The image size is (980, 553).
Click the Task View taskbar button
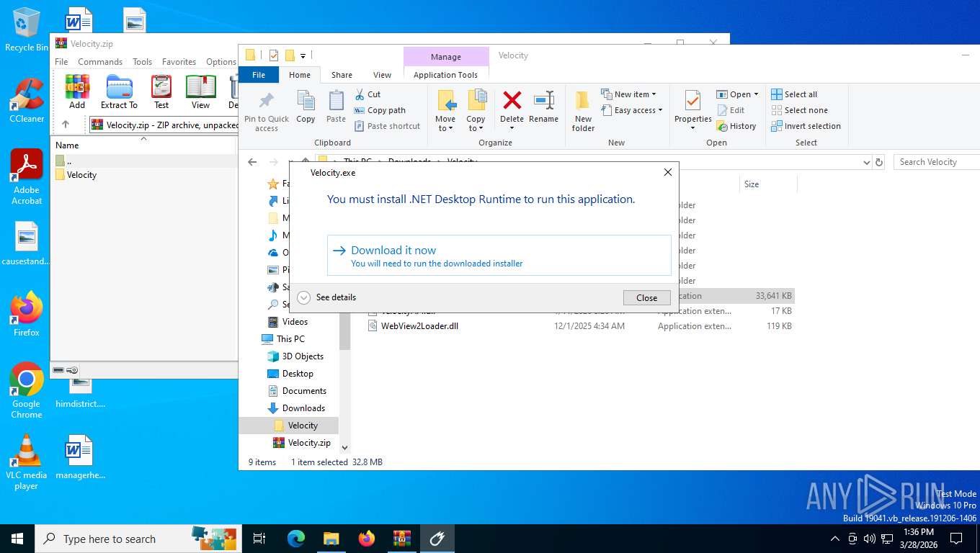pyautogui.click(x=259, y=538)
